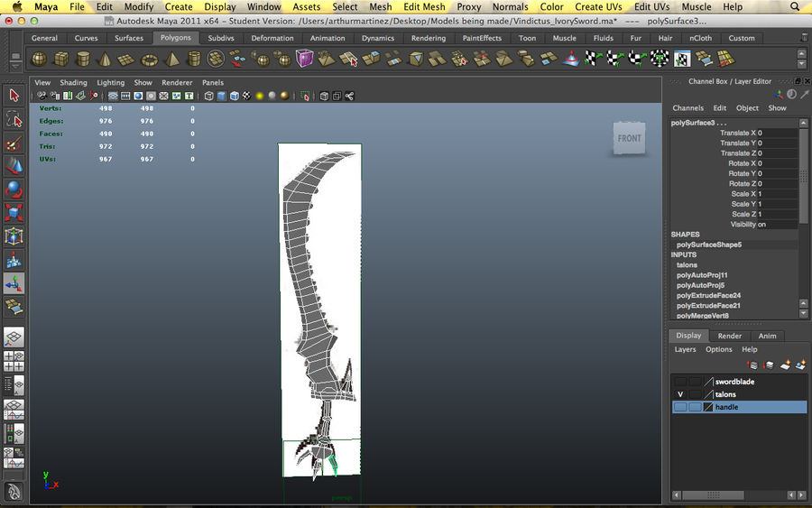Viewport: 812px width, 508px height.
Task: Open the Create UVs menu
Action: (x=598, y=6)
